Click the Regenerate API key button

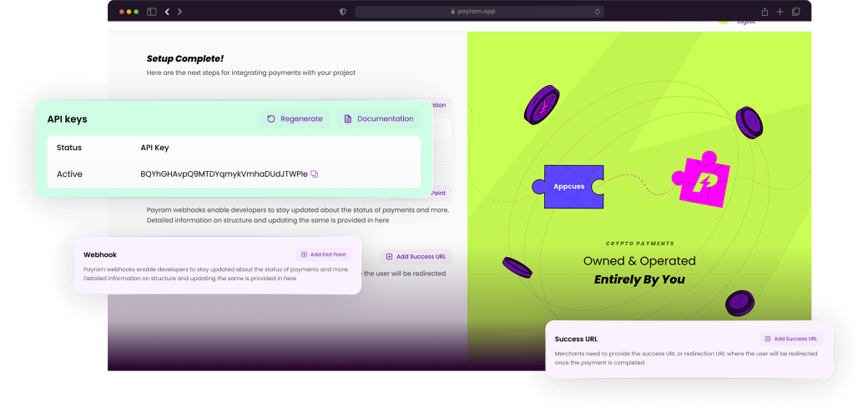pos(295,119)
